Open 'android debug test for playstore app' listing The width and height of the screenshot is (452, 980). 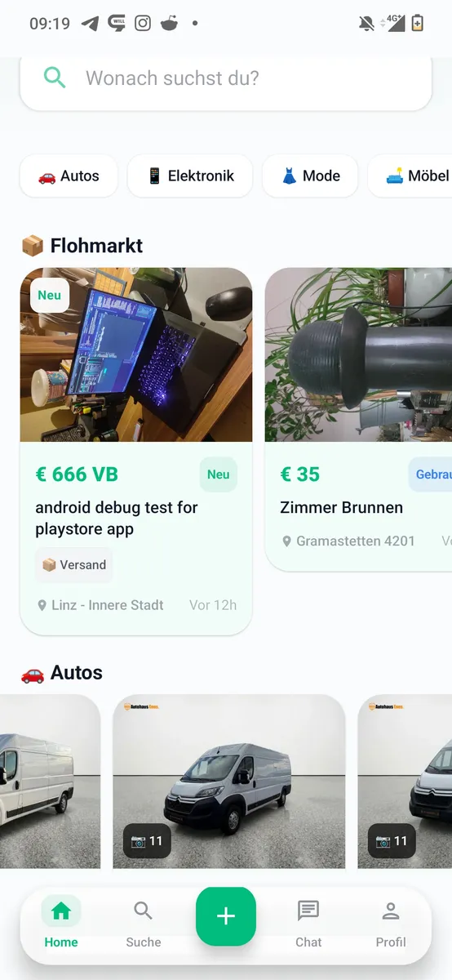click(x=117, y=519)
